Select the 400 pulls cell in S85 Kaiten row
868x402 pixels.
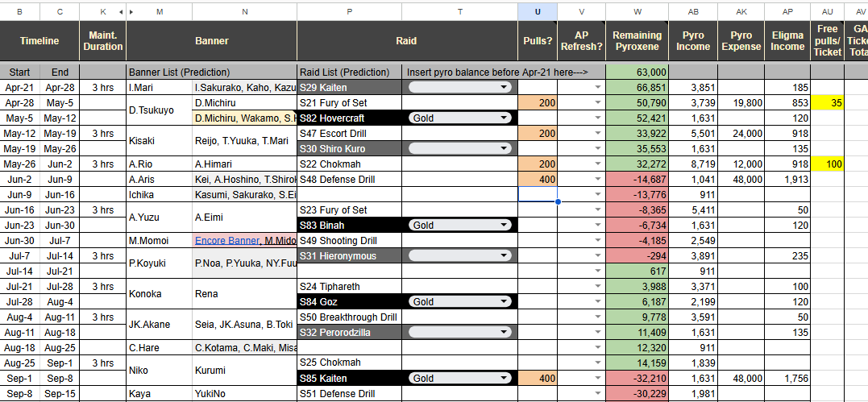tap(538, 378)
